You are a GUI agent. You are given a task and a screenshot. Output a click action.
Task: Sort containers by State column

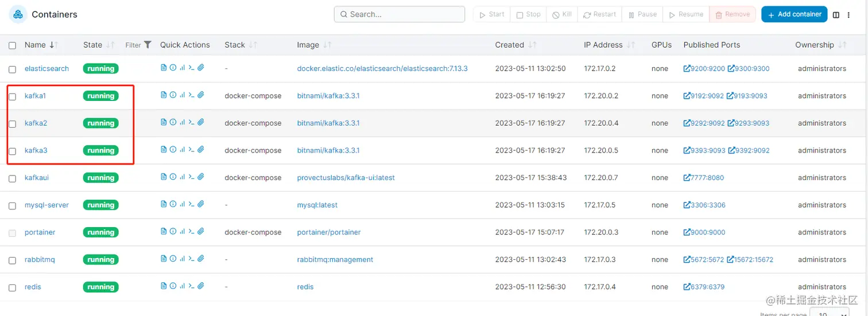coord(99,45)
